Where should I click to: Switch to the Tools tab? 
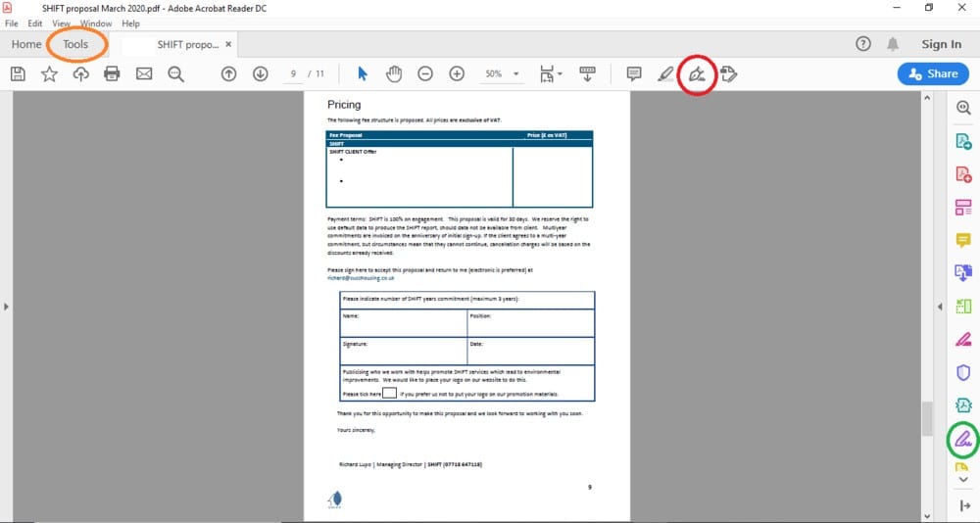(75, 44)
